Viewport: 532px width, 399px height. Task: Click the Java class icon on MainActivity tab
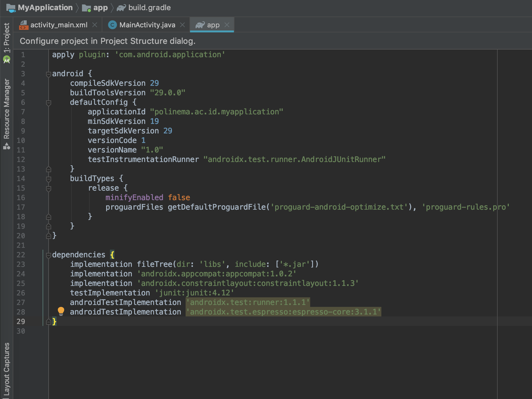tap(113, 25)
